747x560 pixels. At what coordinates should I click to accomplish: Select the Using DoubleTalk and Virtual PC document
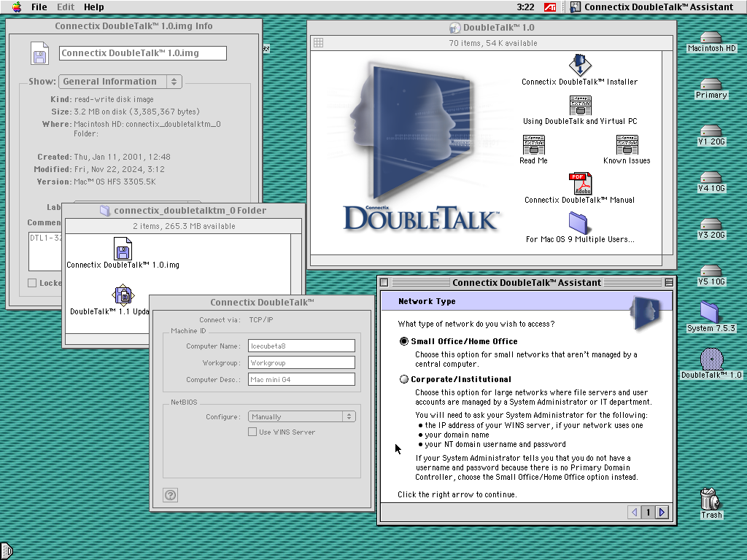pyautogui.click(x=580, y=105)
